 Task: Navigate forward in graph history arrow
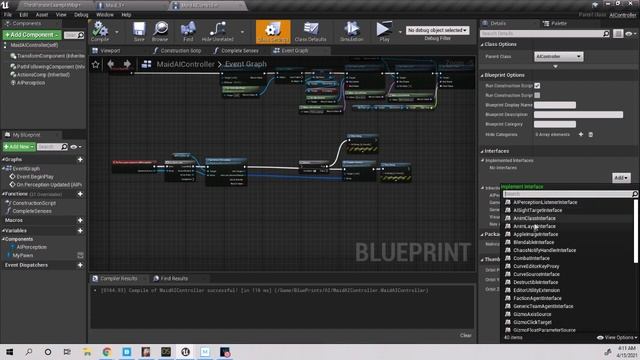click(127, 64)
